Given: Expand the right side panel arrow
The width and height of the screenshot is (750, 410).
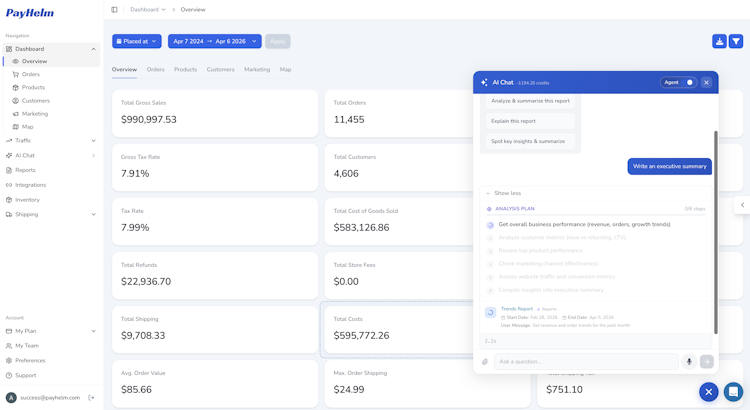Looking at the screenshot, I should [742, 205].
